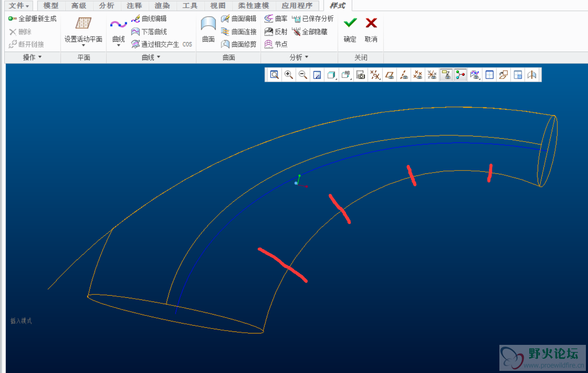Click the coordinate system origin in viewport

pyautogui.click(x=297, y=183)
